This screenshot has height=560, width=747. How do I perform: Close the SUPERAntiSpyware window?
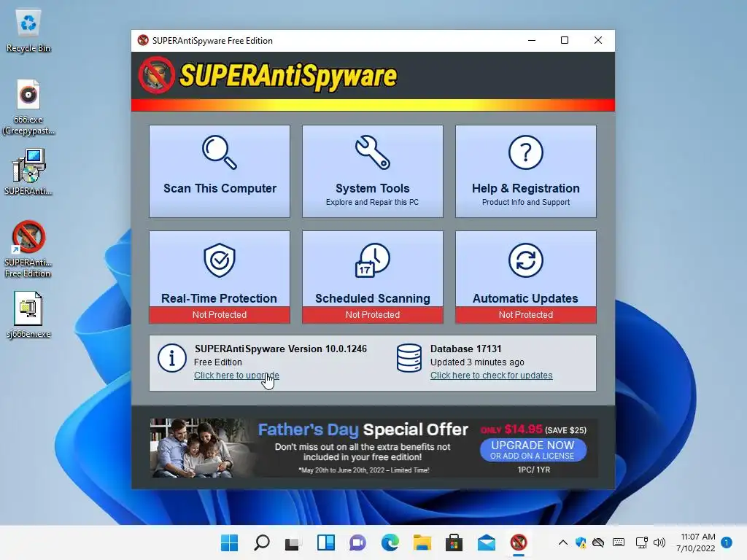(x=598, y=41)
